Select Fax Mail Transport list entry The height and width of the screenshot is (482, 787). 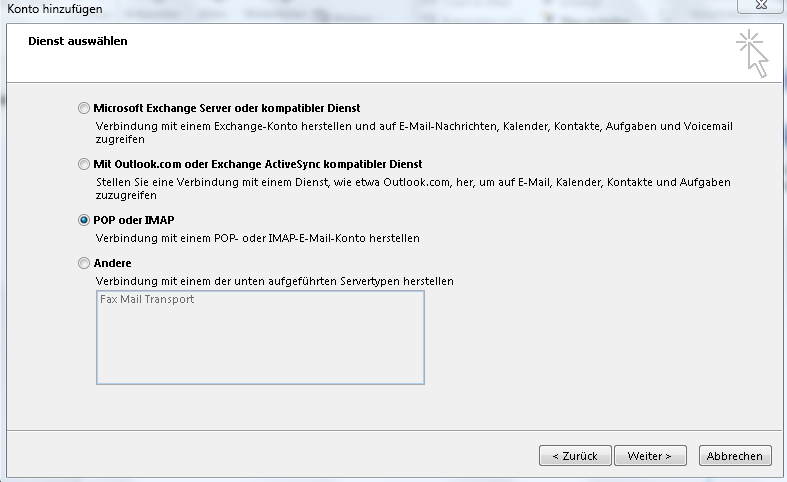147,299
